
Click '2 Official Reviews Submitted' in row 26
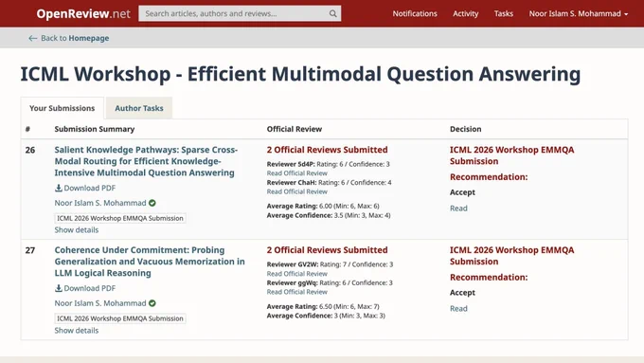[327, 150]
